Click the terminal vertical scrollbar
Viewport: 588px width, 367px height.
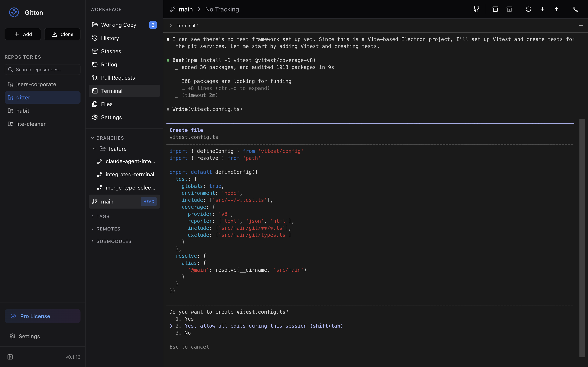point(582,238)
